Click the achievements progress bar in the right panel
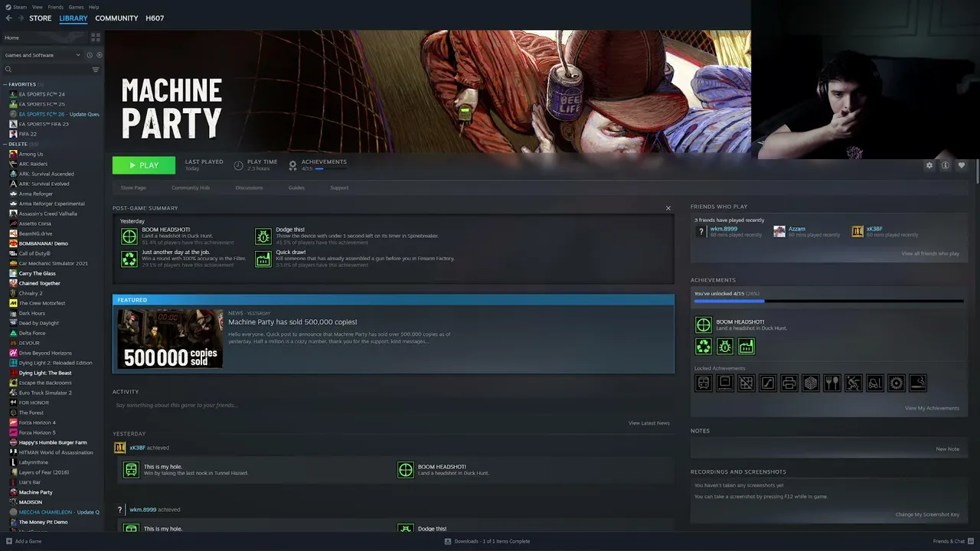The width and height of the screenshot is (980, 551). [x=828, y=302]
